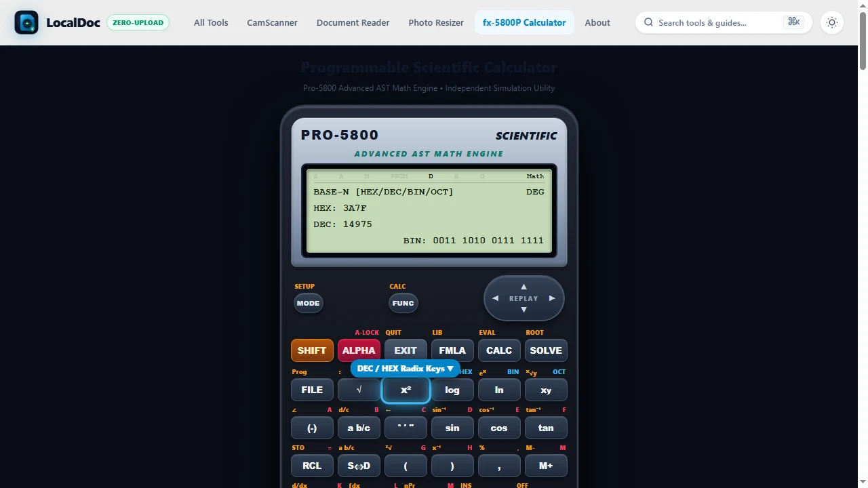Image resolution: width=868 pixels, height=488 pixels.
Task: Open the CamScanner tab
Action: tap(272, 22)
